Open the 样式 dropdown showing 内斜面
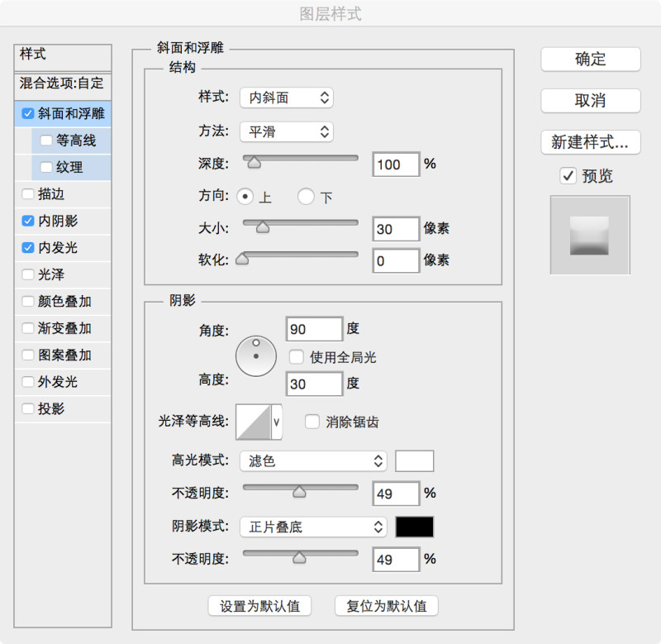The width and height of the screenshot is (661, 644). point(287,98)
